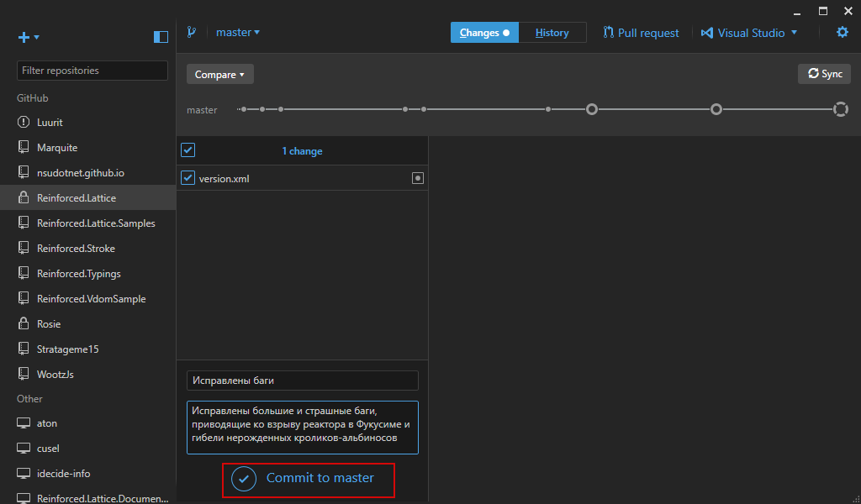Image resolution: width=861 pixels, height=504 pixels.
Task: Click the lock icon beside Reinforced.Lattice
Action: click(23, 197)
